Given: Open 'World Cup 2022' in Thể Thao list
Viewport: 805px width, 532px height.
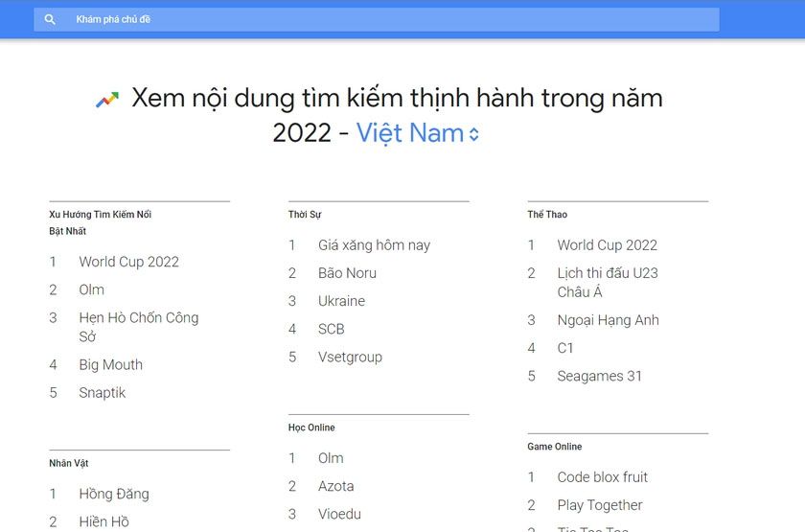Looking at the screenshot, I should [x=608, y=245].
